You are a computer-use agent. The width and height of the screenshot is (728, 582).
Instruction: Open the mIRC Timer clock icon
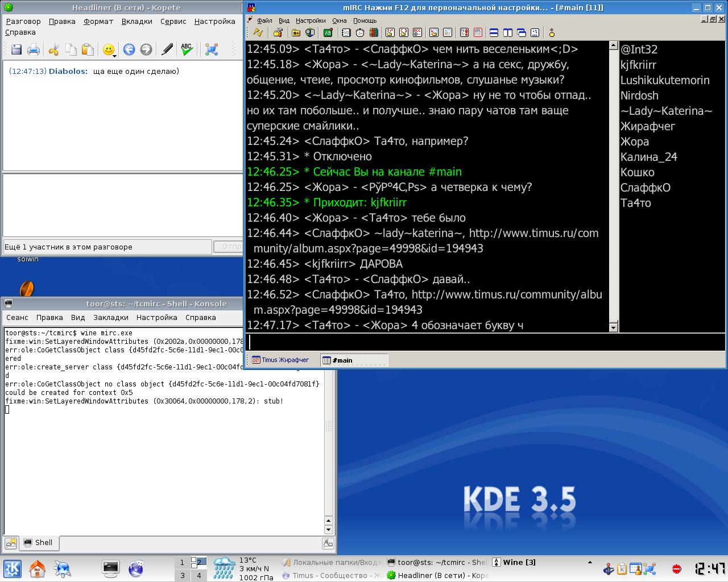(359, 32)
